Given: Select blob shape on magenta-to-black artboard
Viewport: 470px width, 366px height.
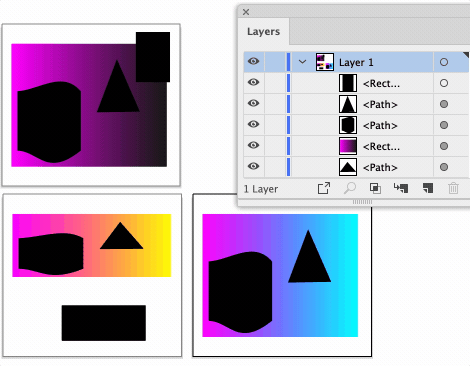Looking at the screenshot, I should pyautogui.click(x=49, y=122).
